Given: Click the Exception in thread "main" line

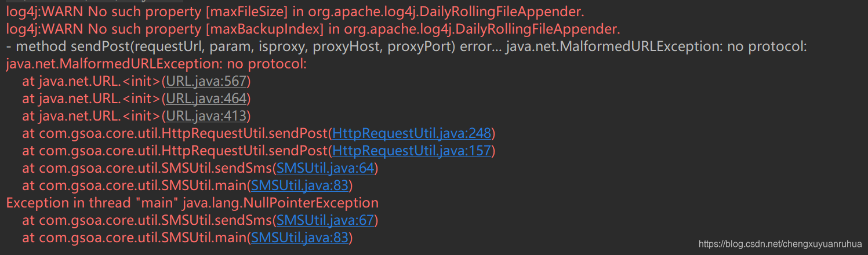Looking at the screenshot, I should pyautogui.click(x=192, y=203).
